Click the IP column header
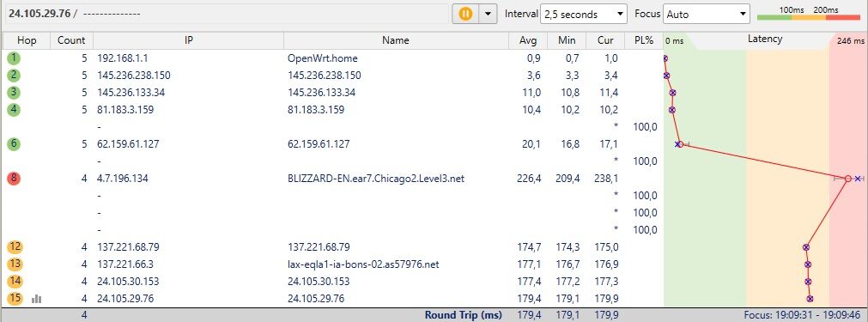The image size is (868, 322). [188, 40]
